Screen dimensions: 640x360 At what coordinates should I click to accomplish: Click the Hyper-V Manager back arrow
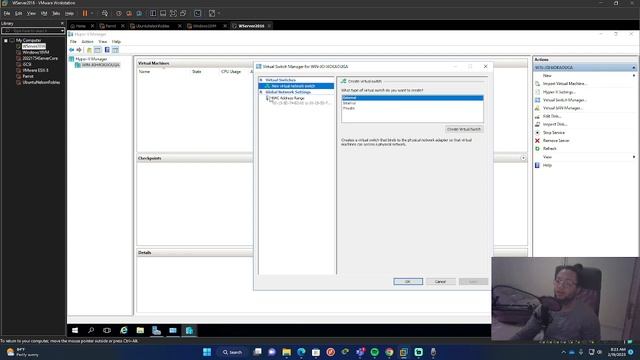pyautogui.click(x=72, y=50)
